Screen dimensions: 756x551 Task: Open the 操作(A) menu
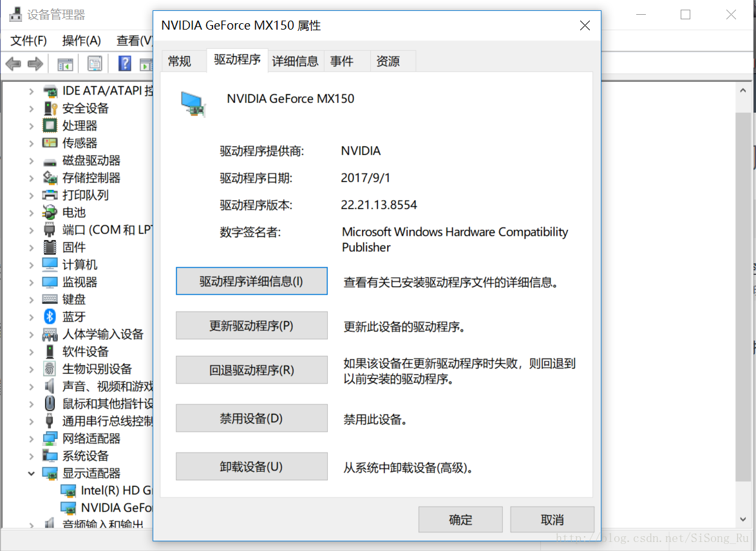click(x=82, y=41)
